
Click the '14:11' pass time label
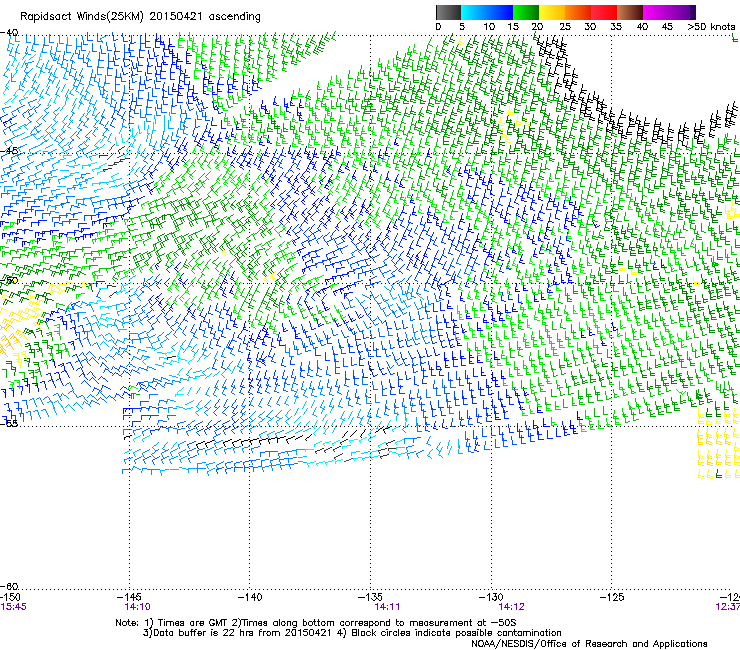click(387, 607)
